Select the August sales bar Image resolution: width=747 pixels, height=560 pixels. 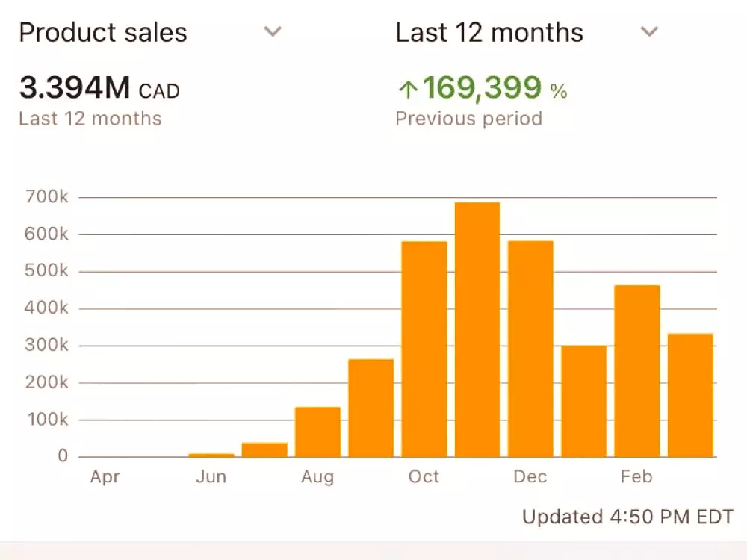click(x=317, y=432)
